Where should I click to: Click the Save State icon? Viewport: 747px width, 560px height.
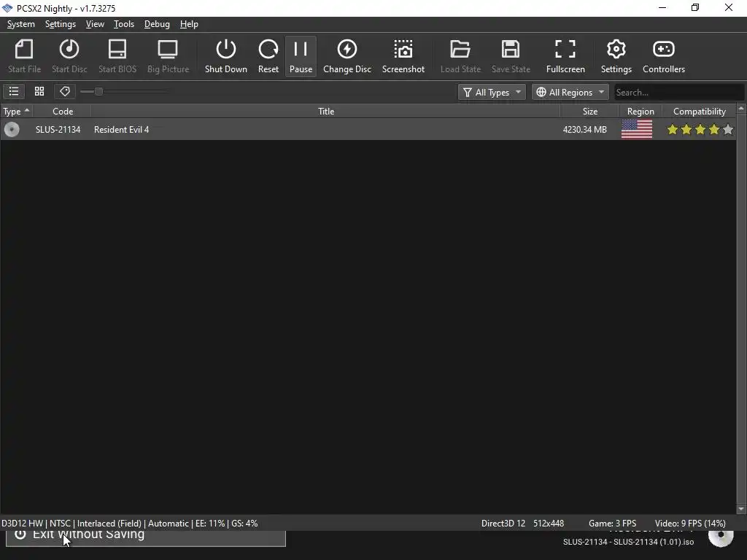(x=511, y=56)
